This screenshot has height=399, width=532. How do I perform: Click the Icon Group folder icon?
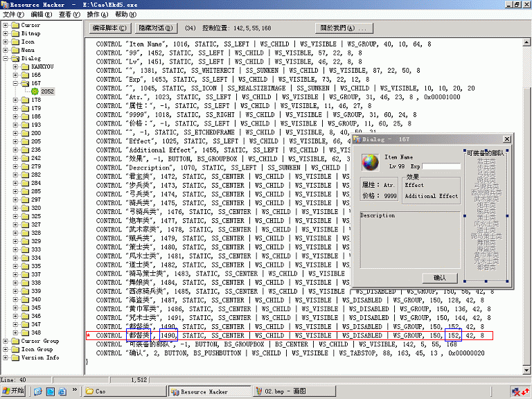click(15, 349)
